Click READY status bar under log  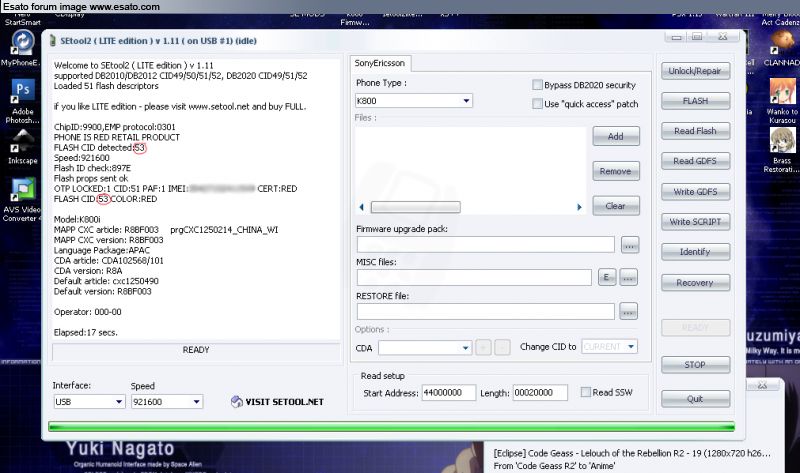196,350
